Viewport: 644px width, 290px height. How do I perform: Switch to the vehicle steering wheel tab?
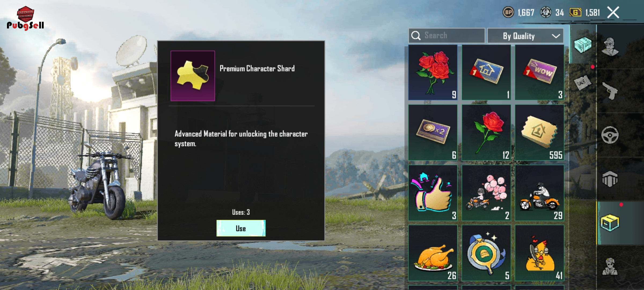click(x=610, y=135)
